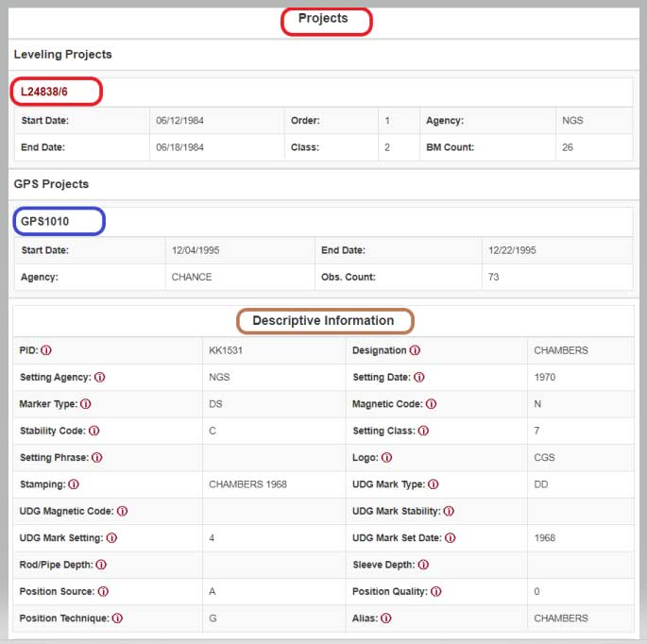Select the KK1531 PID value
Screen dimensions: 647x644
pyautogui.click(x=224, y=350)
